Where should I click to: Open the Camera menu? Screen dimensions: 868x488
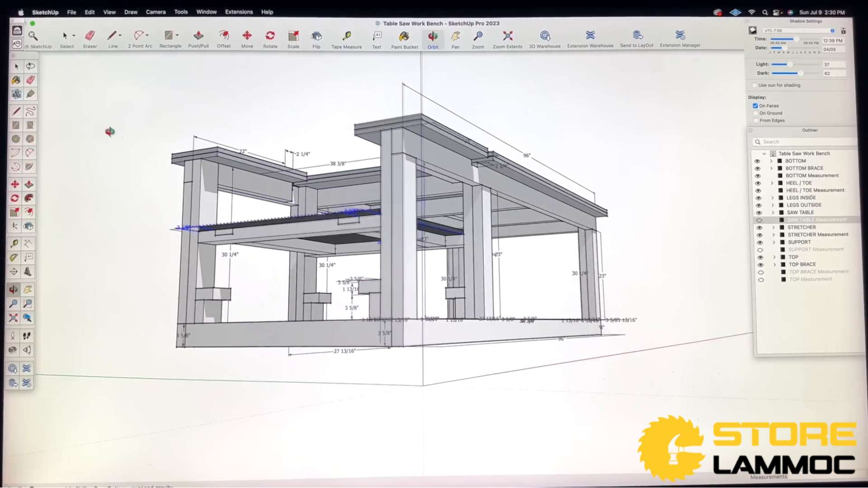156,12
